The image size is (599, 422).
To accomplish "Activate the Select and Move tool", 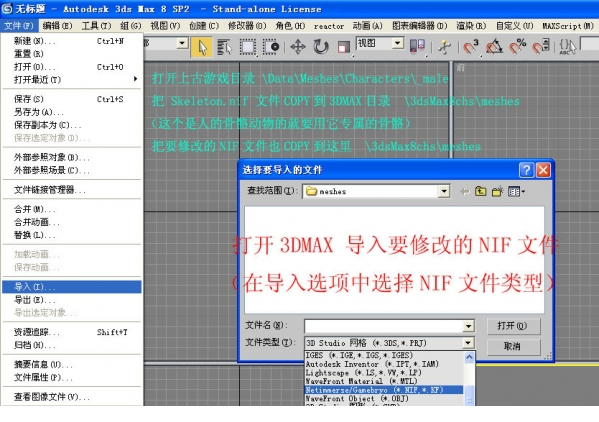I will (x=298, y=47).
